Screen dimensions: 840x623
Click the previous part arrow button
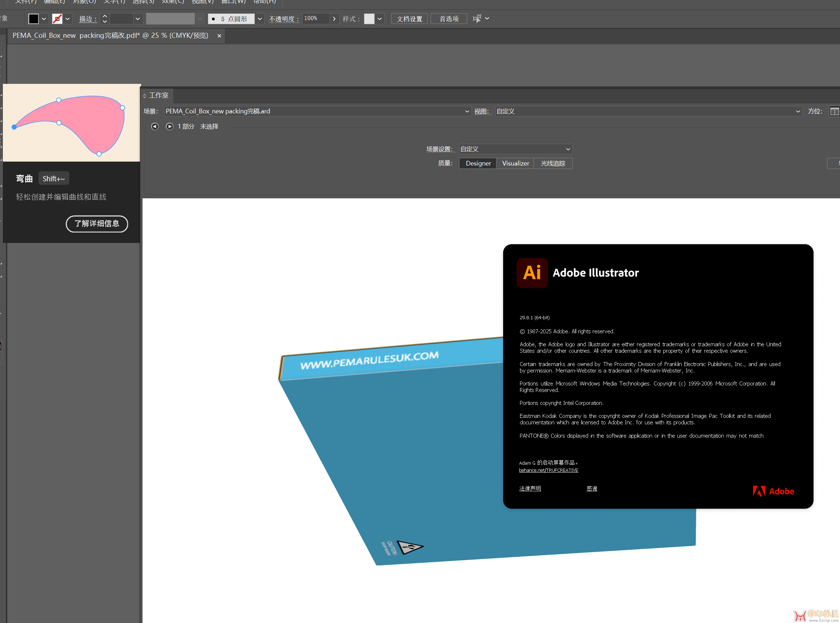[x=155, y=126]
